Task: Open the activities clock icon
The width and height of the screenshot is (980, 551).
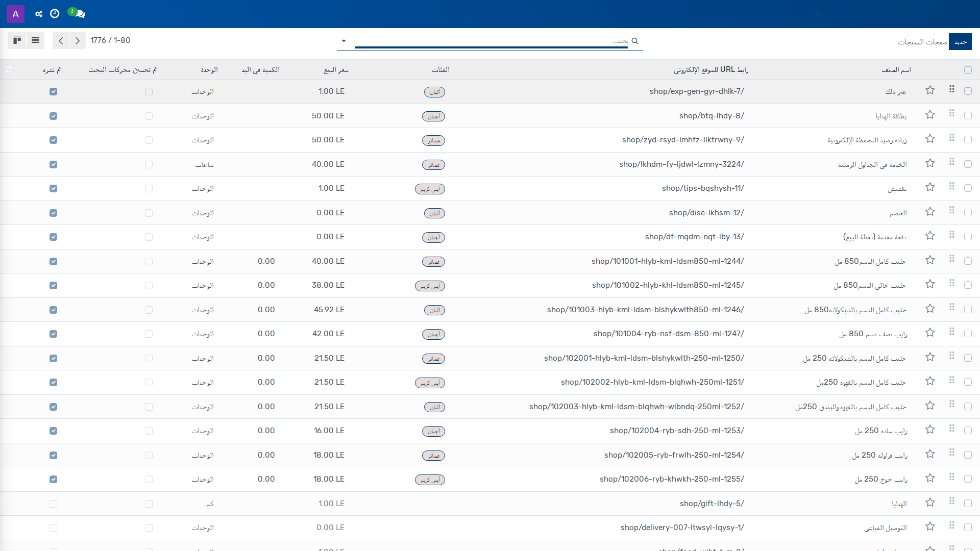Action: coord(55,14)
